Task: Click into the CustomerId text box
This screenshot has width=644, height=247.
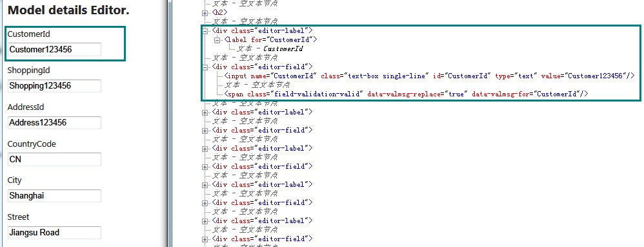Action: click(x=54, y=49)
